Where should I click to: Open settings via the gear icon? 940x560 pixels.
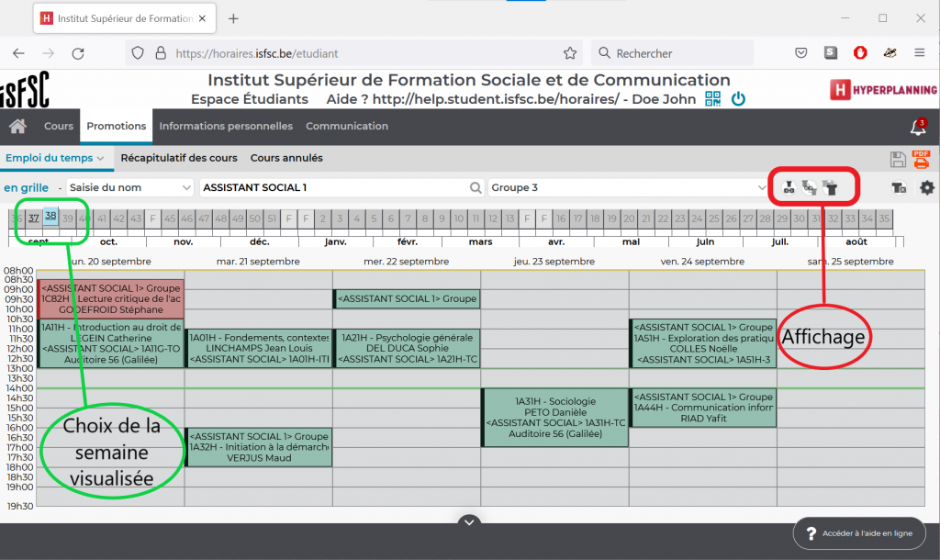926,187
